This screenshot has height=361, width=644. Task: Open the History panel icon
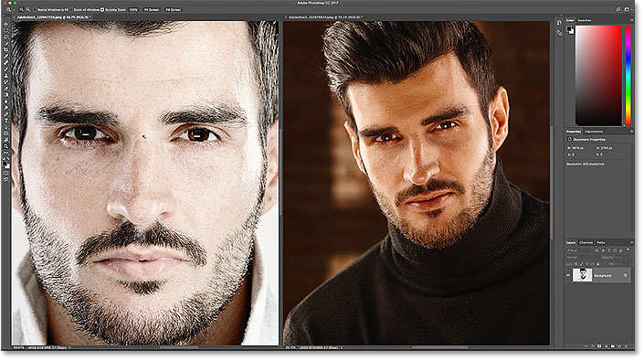coord(559,23)
